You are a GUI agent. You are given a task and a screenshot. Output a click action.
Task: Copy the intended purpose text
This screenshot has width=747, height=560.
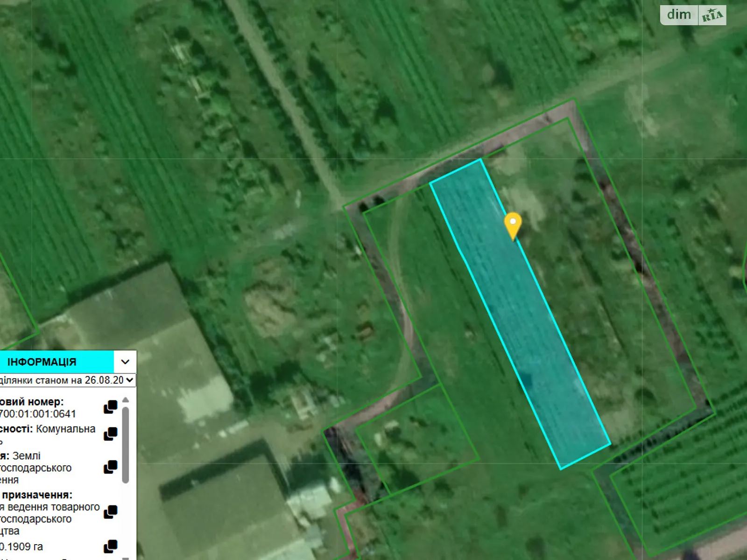111,511
